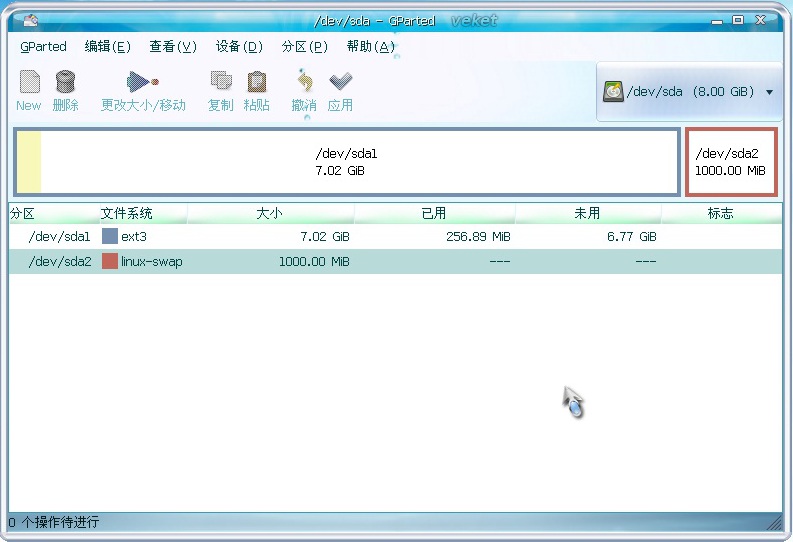Sort by the 标志 column header
Viewport: 793px width, 542px height.
point(721,213)
